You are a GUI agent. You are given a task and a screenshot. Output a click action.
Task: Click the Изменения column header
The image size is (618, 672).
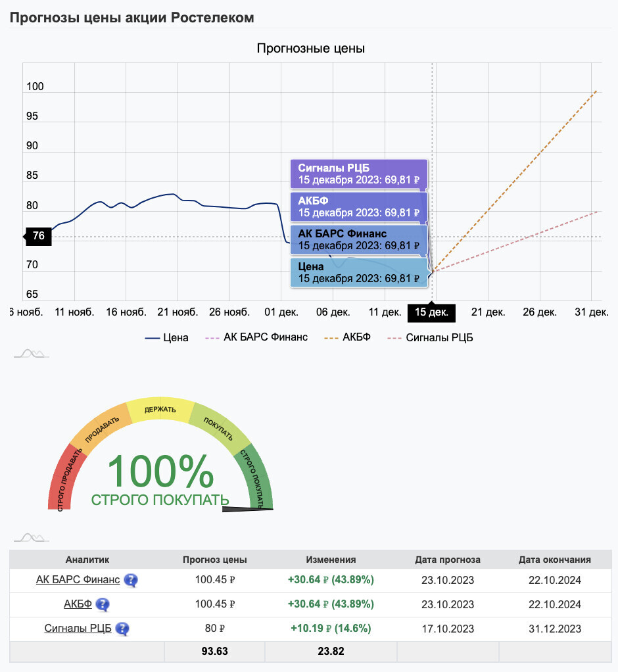331,560
